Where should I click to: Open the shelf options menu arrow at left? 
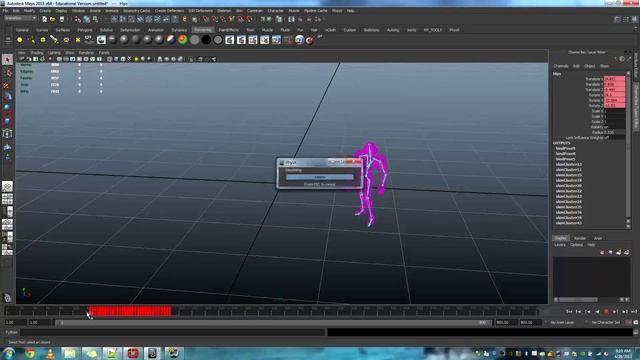click(x=7, y=40)
